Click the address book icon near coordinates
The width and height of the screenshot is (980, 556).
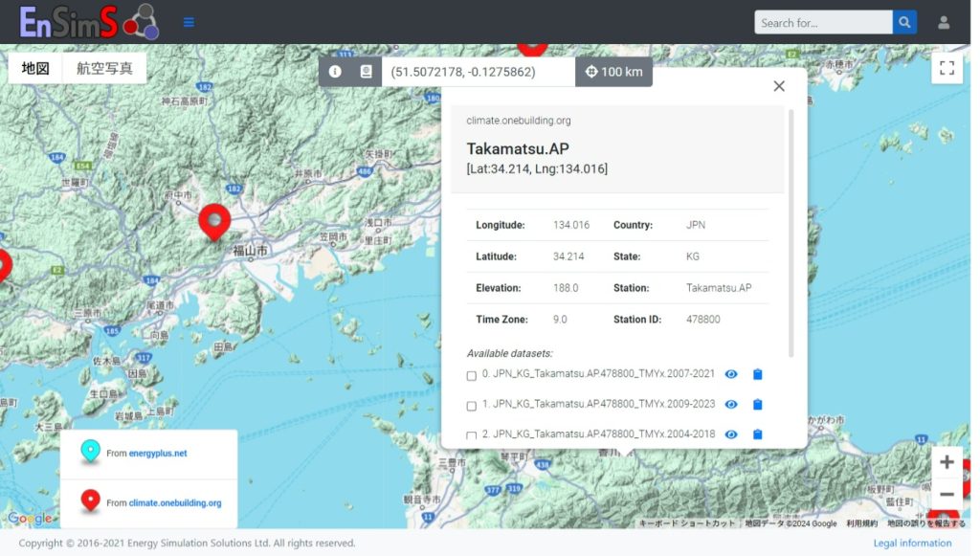365,72
